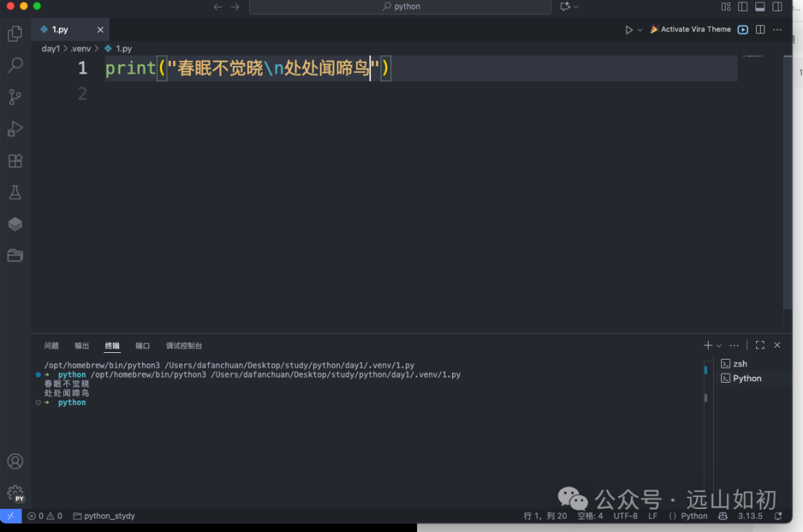This screenshot has width=803, height=532.
Task: Click line number 2 in the gutter
Action: (x=83, y=94)
